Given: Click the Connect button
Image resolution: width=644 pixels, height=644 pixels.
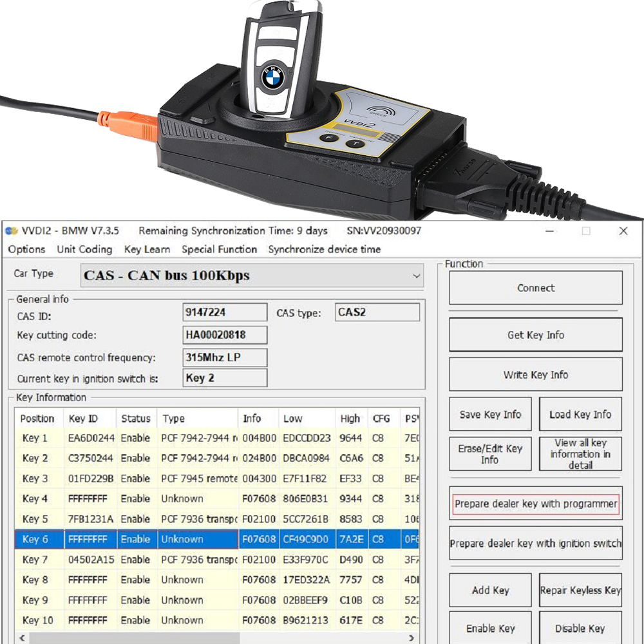Looking at the screenshot, I should tap(536, 288).
